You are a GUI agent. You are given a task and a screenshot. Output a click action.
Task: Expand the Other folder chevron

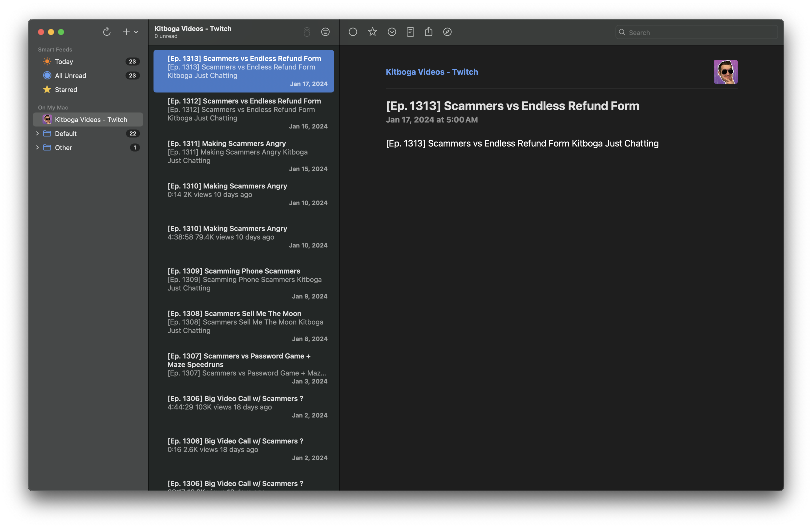click(x=37, y=147)
